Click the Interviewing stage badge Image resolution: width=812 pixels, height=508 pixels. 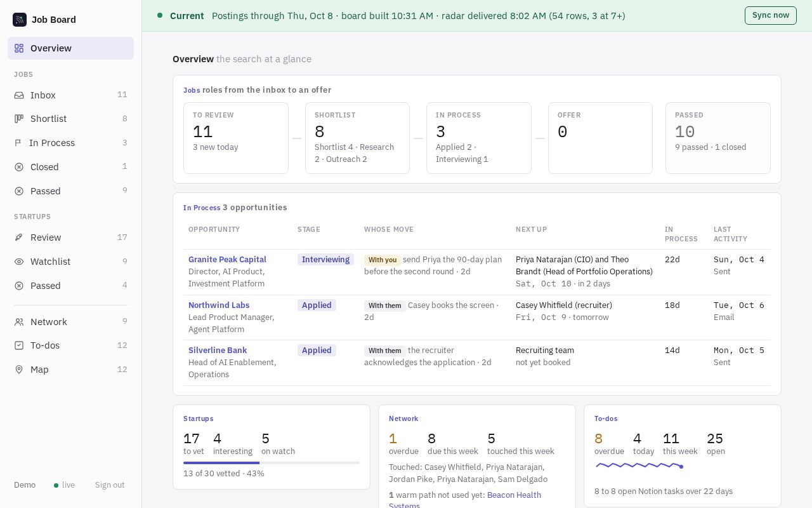tap(325, 259)
